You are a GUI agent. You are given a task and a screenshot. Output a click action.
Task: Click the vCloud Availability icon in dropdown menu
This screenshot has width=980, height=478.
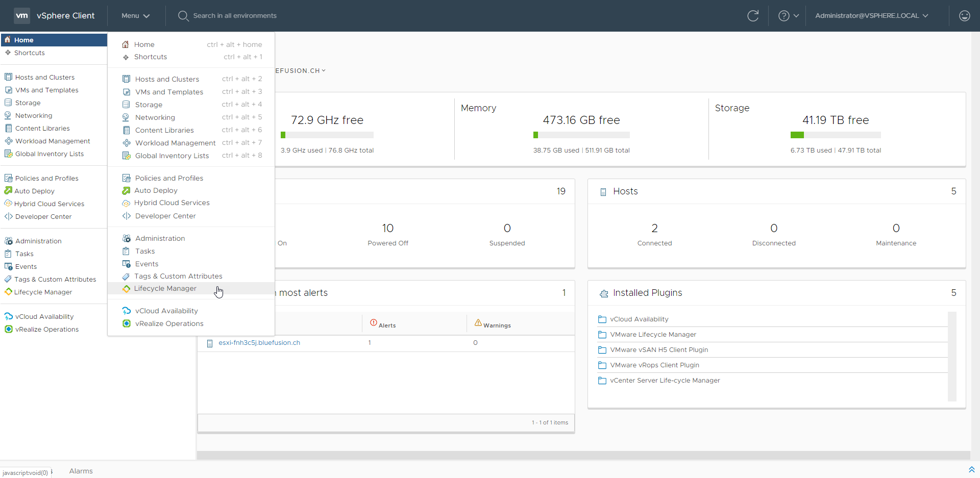click(x=127, y=311)
